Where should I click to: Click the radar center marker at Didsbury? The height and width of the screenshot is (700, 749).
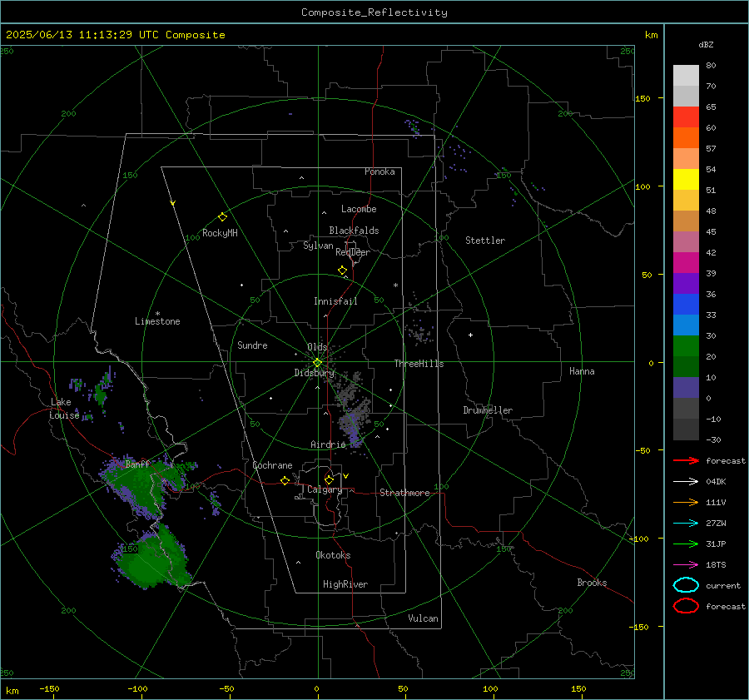(317, 362)
